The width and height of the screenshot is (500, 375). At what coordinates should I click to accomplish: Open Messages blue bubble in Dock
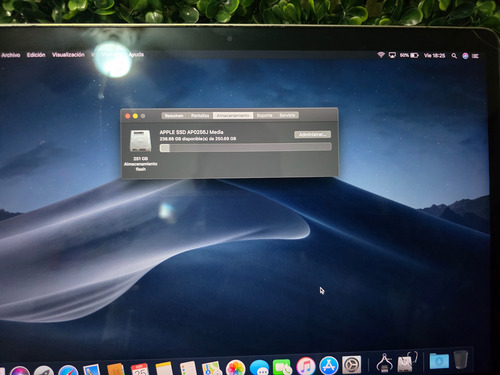tap(259, 367)
